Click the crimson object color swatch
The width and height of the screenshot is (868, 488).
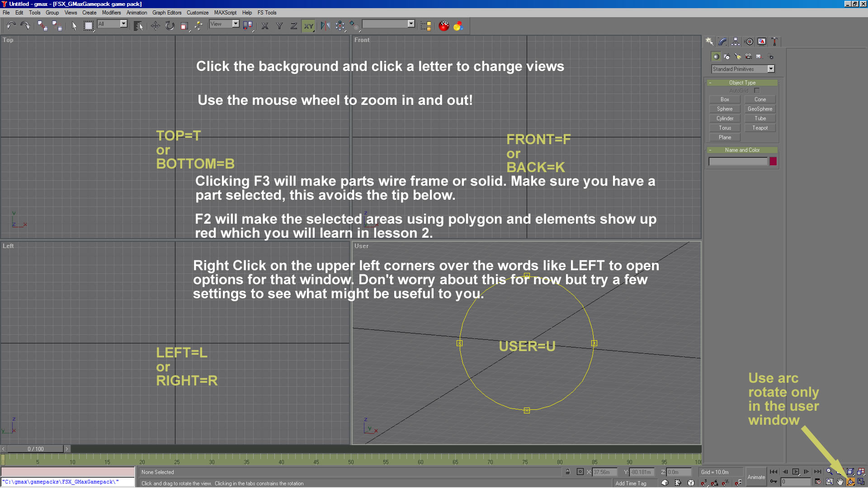pyautogui.click(x=773, y=161)
